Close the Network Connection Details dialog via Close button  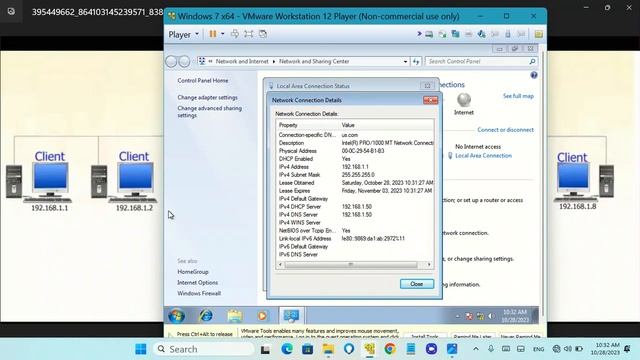point(416,284)
